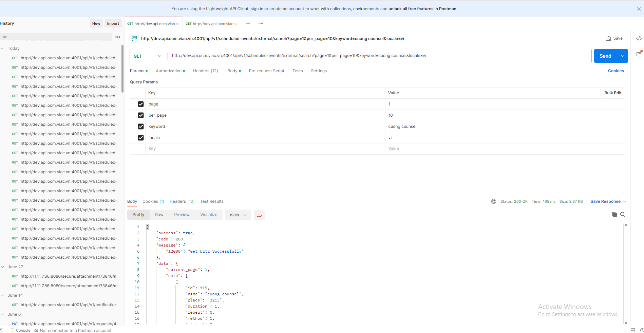The image size is (644, 333).
Task: Select the Pretty response view
Action: [138, 215]
